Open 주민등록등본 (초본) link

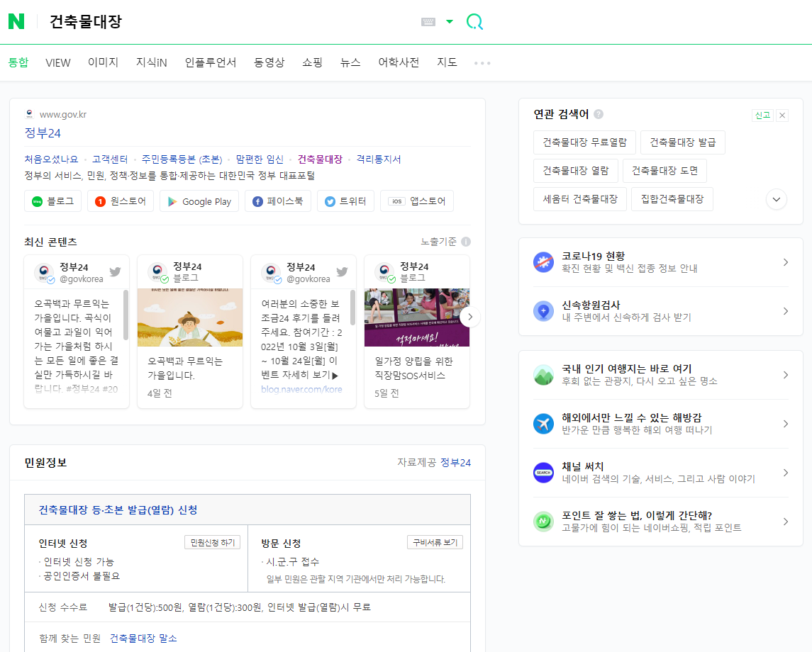point(182,159)
